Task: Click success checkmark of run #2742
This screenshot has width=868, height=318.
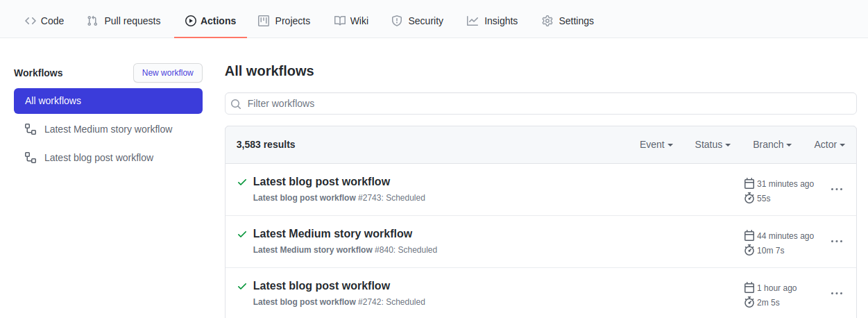Action: (242, 286)
